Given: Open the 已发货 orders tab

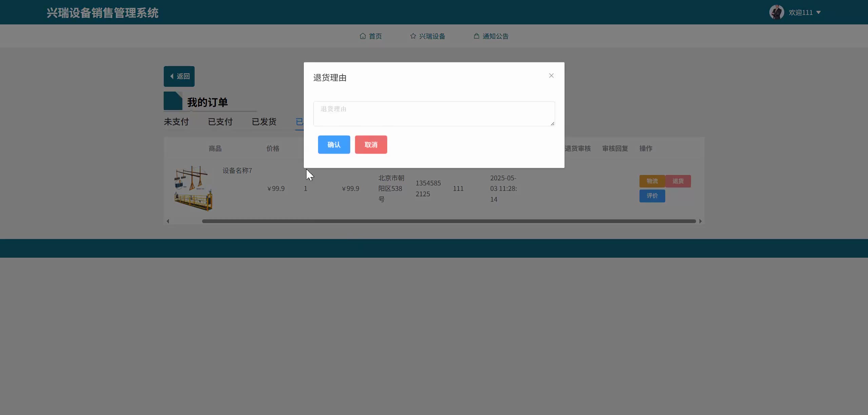Looking at the screenshot, I should coord(264,122).
